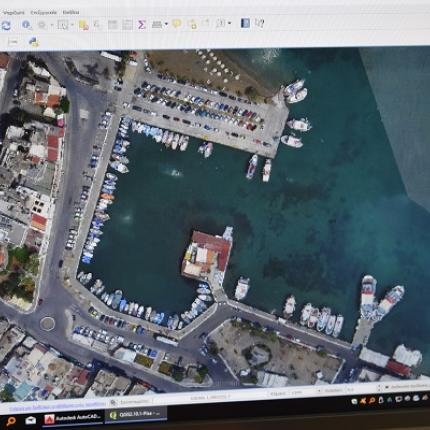Expand the annotation tool dropdown arrow

(x=230, y=23)
